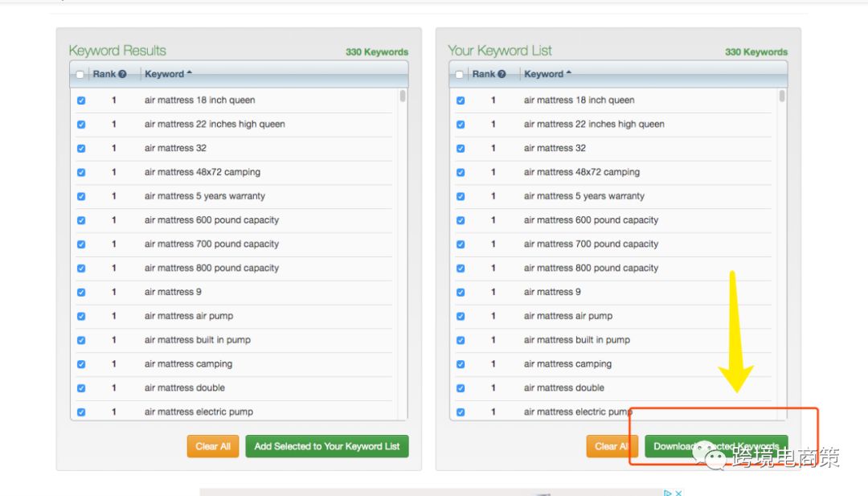Screen dimensions: 868x496
Task: Select 'air mattress 18 inch queen' in Your Keyword List
Action: pyautogui.click(x=461, y=100)
